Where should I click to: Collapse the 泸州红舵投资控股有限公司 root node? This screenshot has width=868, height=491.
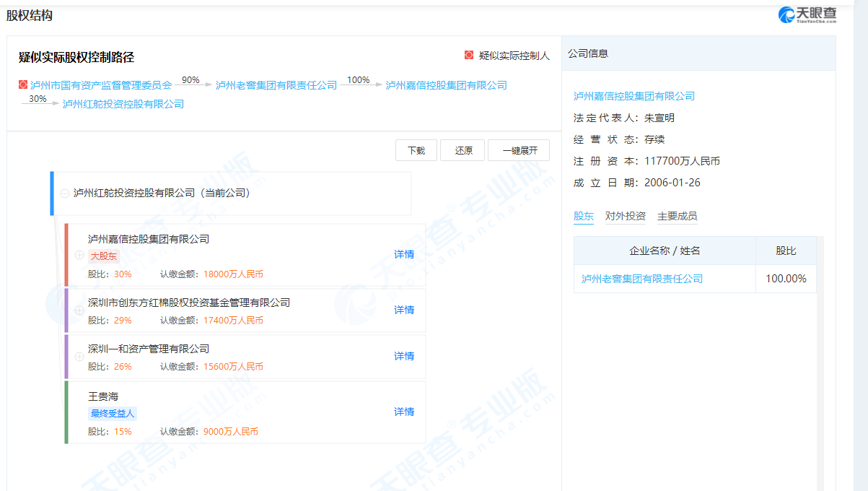tap(65, 194)
